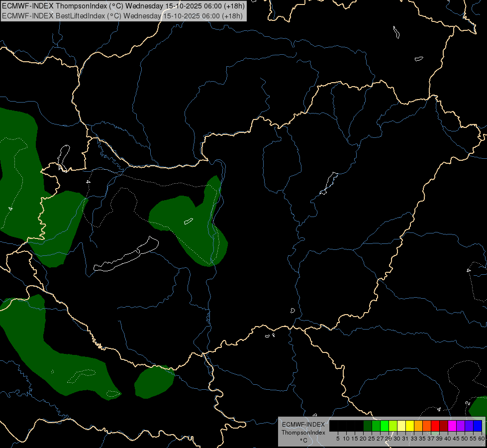Choose the magenta 40–45 legend swatch
Image resolution: width=487 pixels, height=448 pixels.
pyautogui.click(x=452, y=426)
